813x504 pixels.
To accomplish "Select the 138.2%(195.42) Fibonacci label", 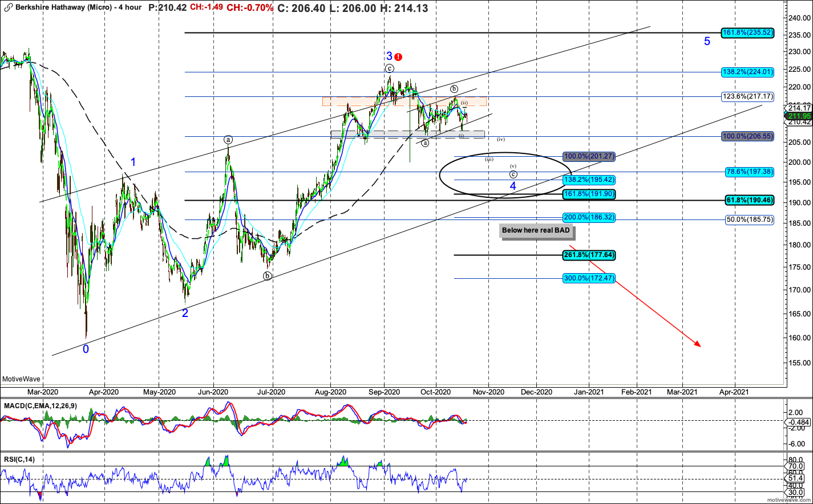I will tap(589, 180).
